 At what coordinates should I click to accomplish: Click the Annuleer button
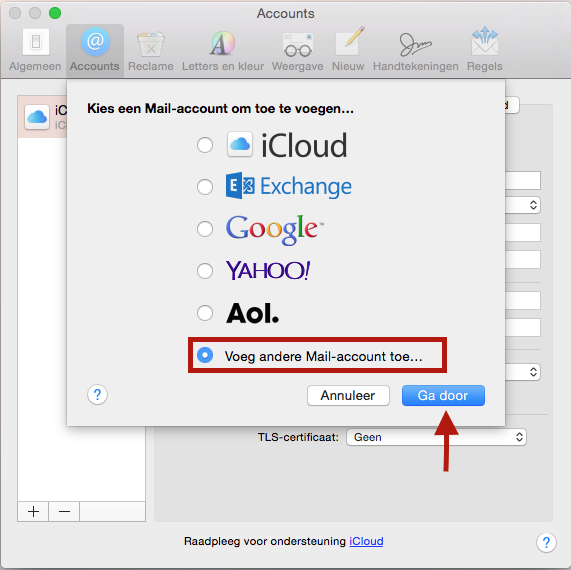(x=348, y=396)
